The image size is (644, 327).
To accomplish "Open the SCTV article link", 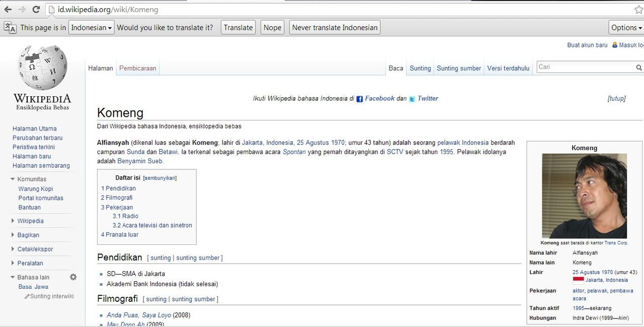I will click(395, 152).
